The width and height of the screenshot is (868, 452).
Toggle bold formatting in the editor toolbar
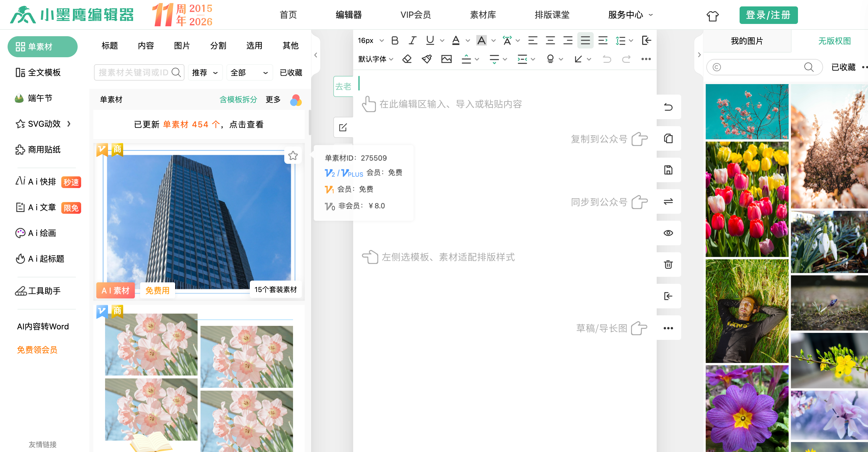[395, 41]
